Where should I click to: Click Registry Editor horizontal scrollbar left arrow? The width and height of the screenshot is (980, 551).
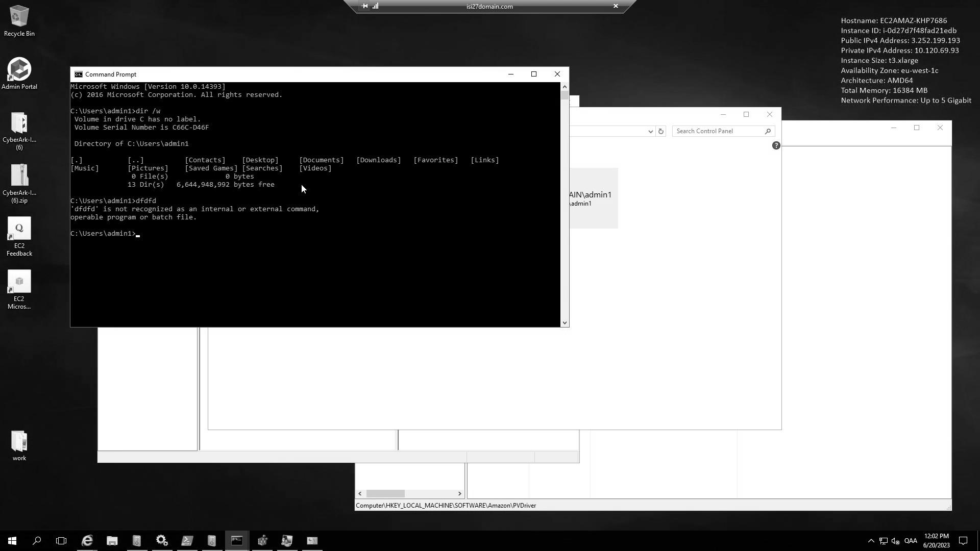pos(360,493)
